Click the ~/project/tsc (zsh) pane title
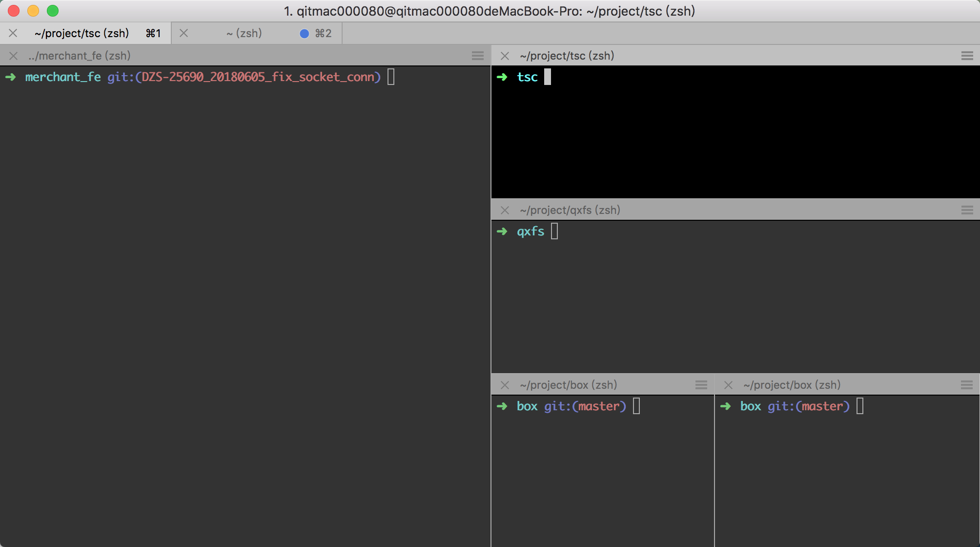Image resolution: width=980 pixels, height=547 pixels. pyautogui.click(x=567, y=56)
